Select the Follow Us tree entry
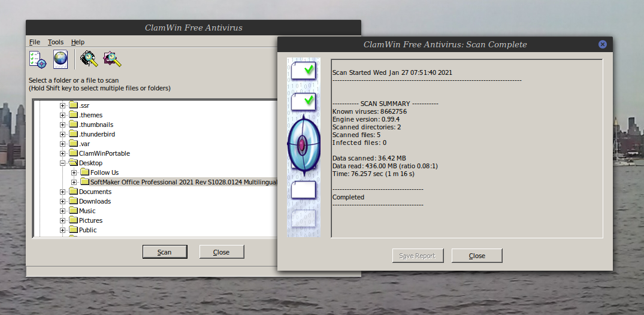 [x=104, y=172]
